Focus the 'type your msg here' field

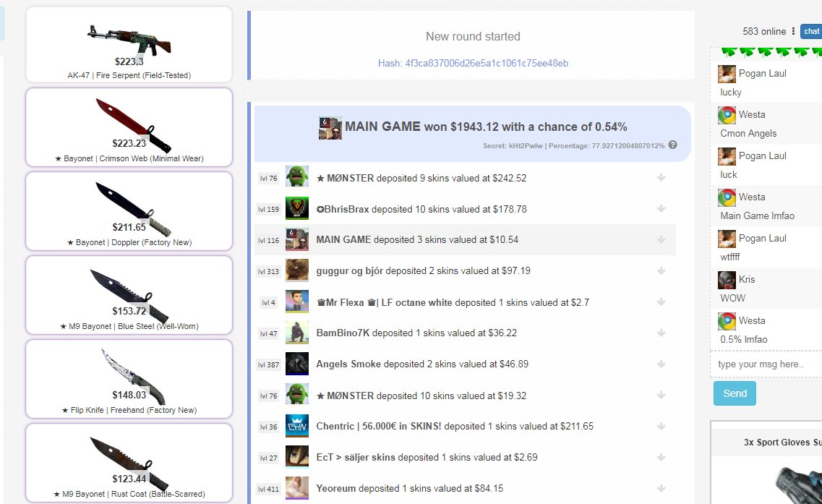point(767,364)
